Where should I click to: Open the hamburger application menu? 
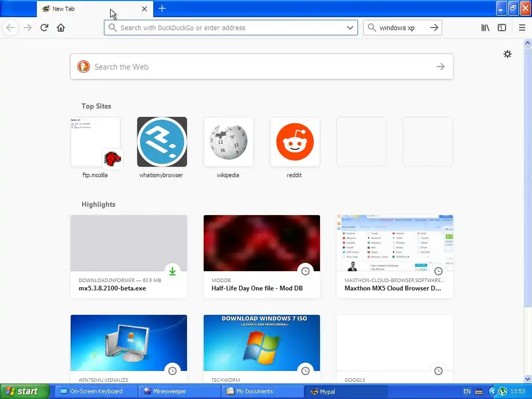click(522, 28)
